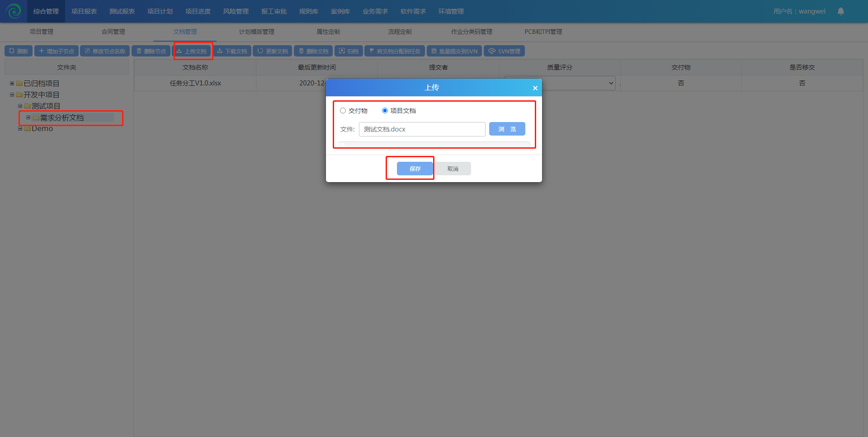Click the 浏览 browse button

507,129
